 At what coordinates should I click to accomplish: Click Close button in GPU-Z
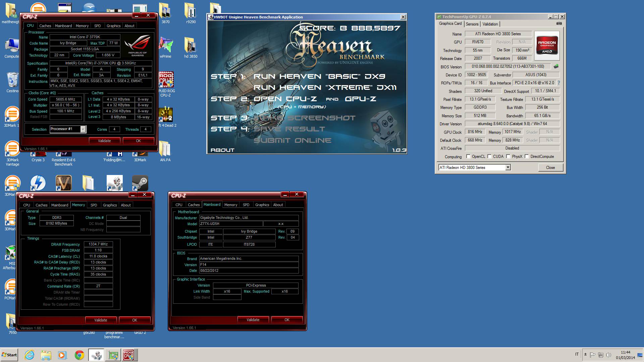[550, 168]
